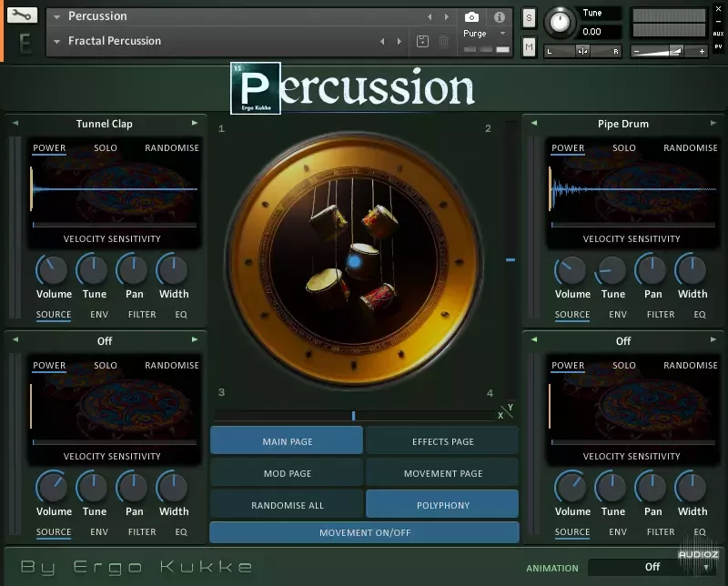This screenshot has width=728, height=586.
Task: Open FILTER tab in Pipe Drum slot
Action: click(x=661, y=314)
